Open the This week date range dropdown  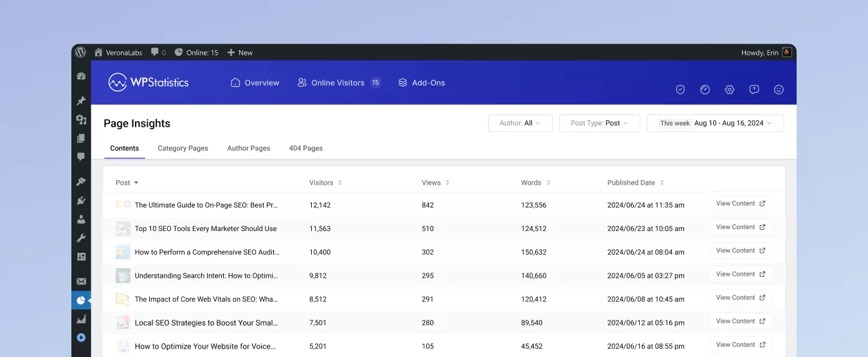(715, 123)
